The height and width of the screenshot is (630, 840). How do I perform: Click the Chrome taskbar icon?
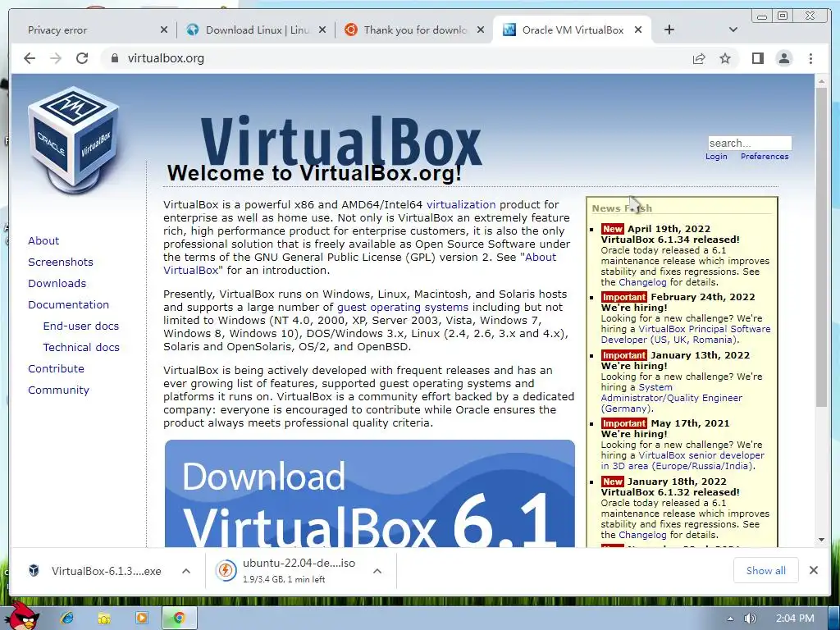[180, 619]
